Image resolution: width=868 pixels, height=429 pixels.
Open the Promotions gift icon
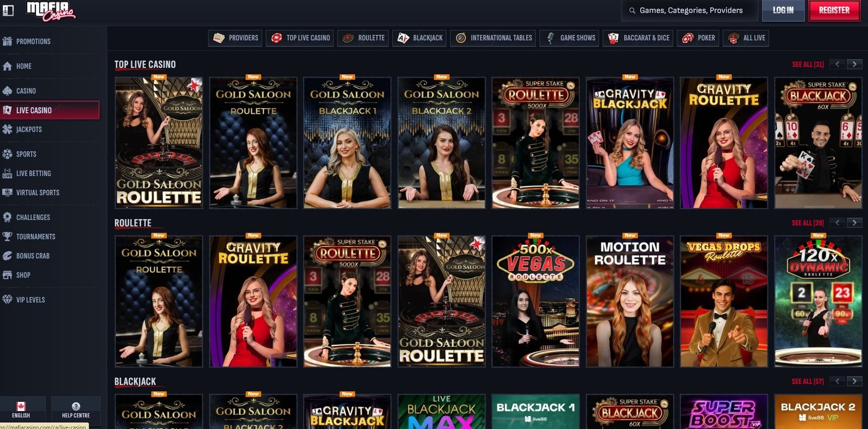tap(7, 41)
